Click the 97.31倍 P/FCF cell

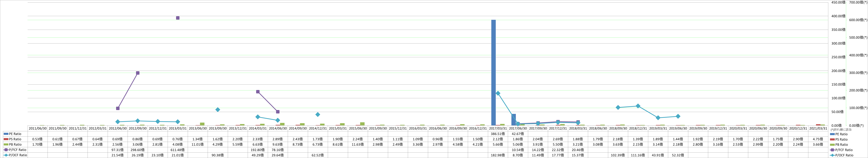(x=118, y=150)
